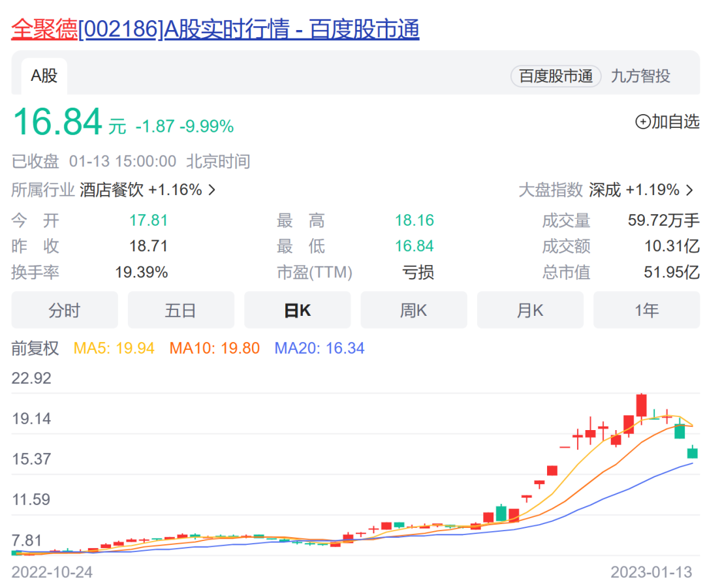Click the 成交额 value 10.31亿

672,246
